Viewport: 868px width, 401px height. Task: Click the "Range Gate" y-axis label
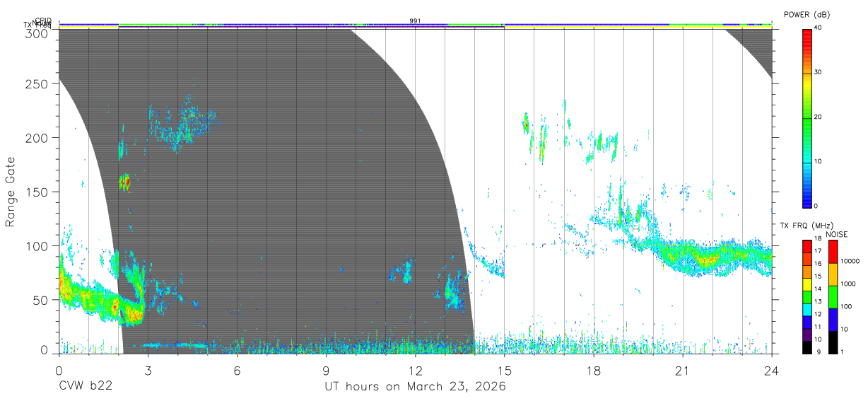[x=11, y=192]
